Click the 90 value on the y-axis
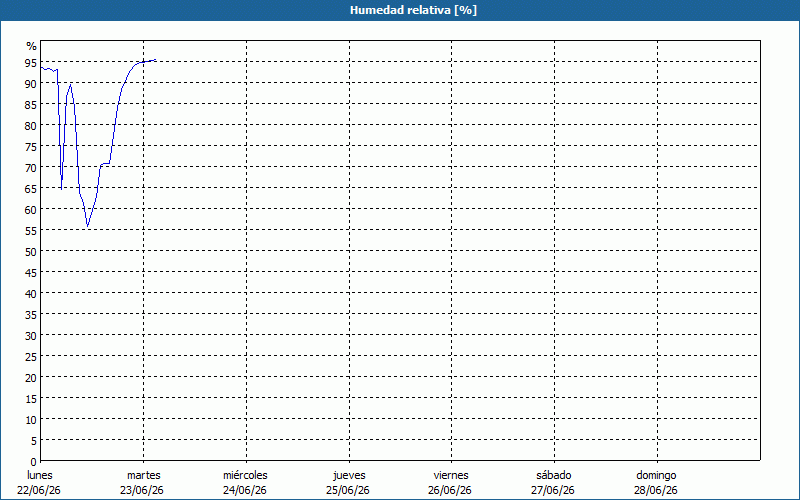800x500 pixels. [31, 84]
